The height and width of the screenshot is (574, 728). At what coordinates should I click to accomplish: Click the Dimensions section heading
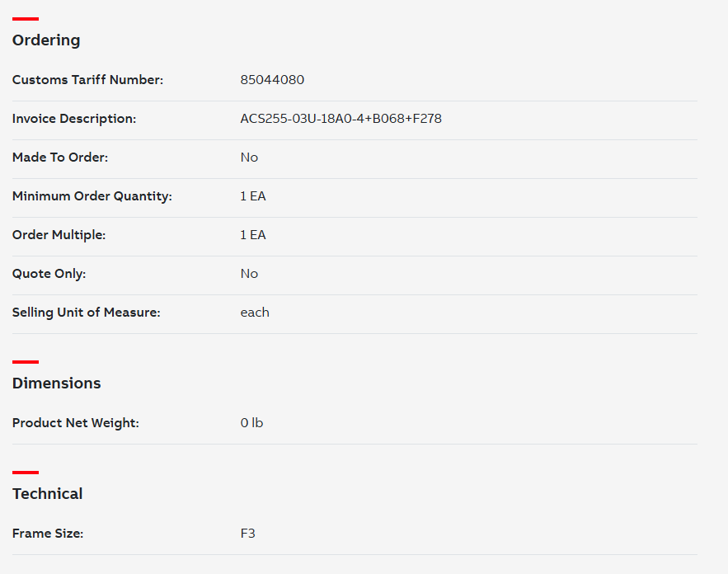[x=56, y=383]
